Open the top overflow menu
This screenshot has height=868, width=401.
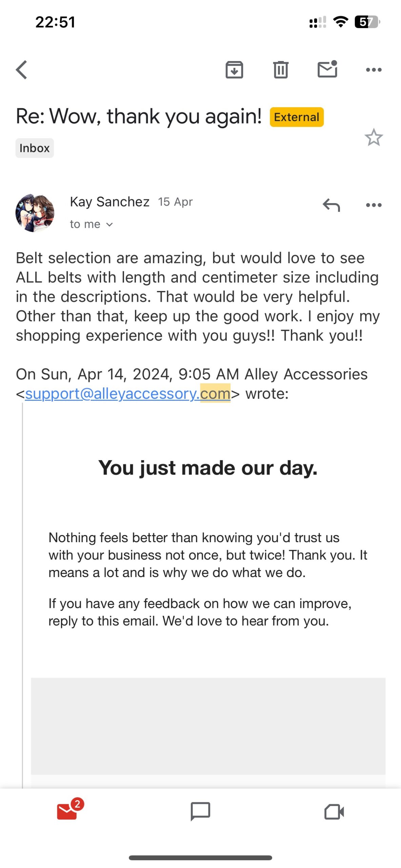point(374,70)
